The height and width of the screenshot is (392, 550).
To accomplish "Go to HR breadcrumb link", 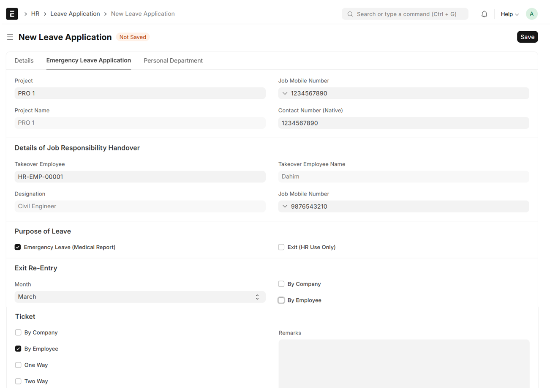I will (x=35, y=14).
